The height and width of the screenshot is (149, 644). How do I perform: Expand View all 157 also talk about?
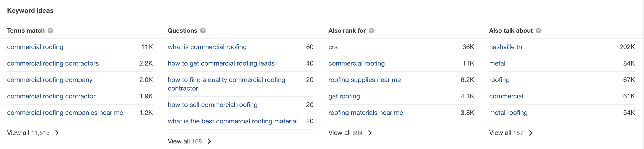click(511, 133)
